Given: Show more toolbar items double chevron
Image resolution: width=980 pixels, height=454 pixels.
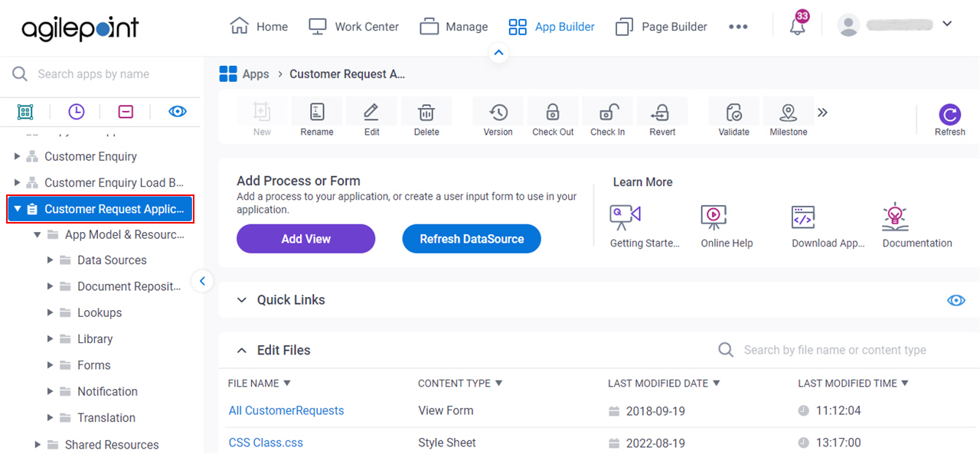Looking at the screenshot, I should (822, 113).
